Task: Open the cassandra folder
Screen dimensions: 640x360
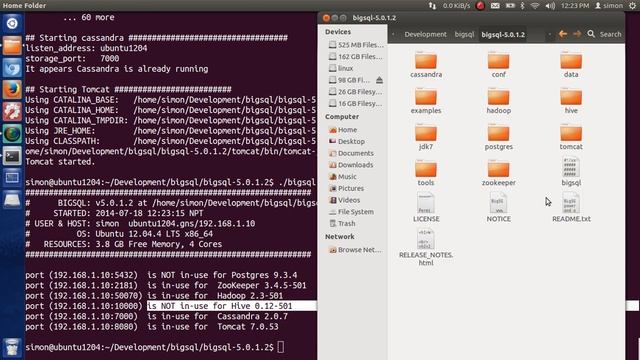Action: (x=426, y=64)
